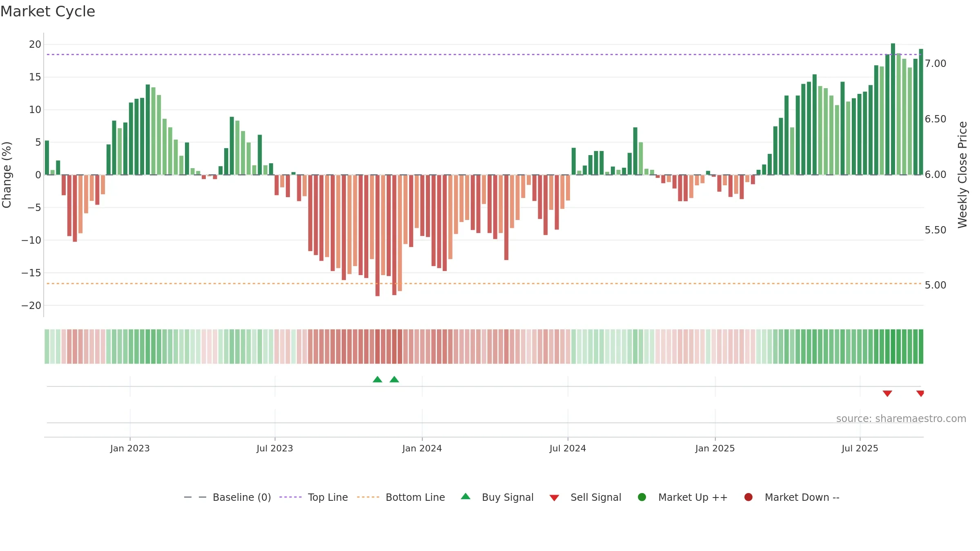The height and width of the screenshot is (551, 980).
Task: Click the orange dotted bottom line on the chart
Action: tap(484, 283)
